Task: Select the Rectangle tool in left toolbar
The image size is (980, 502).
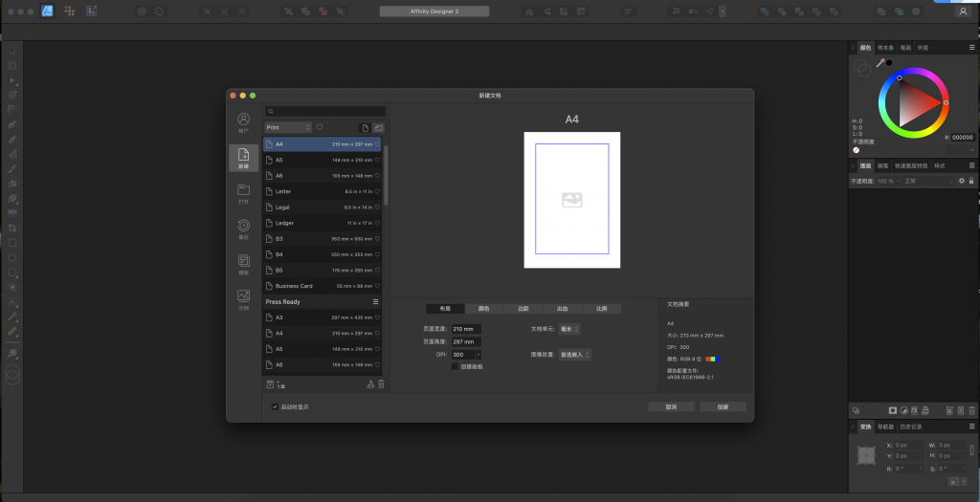Action: (11, 243)
